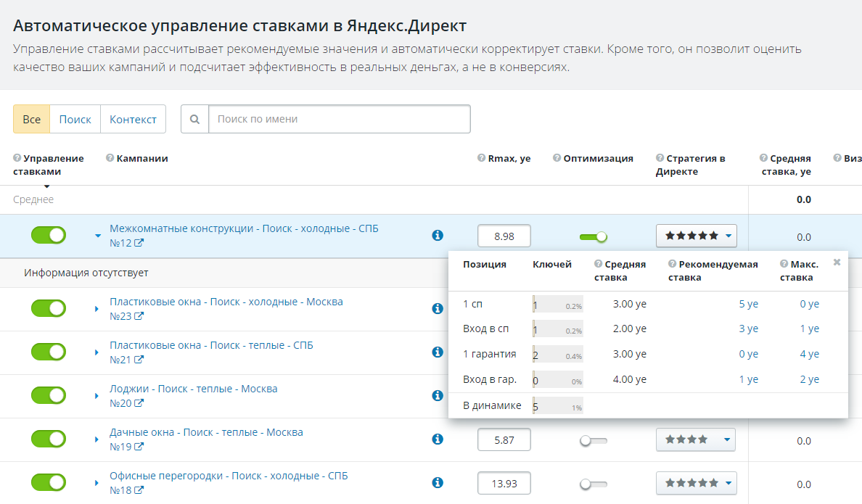
Task: Switch to the Поиск filter tab
Action: pyautogui.click(x=75, y=119)
